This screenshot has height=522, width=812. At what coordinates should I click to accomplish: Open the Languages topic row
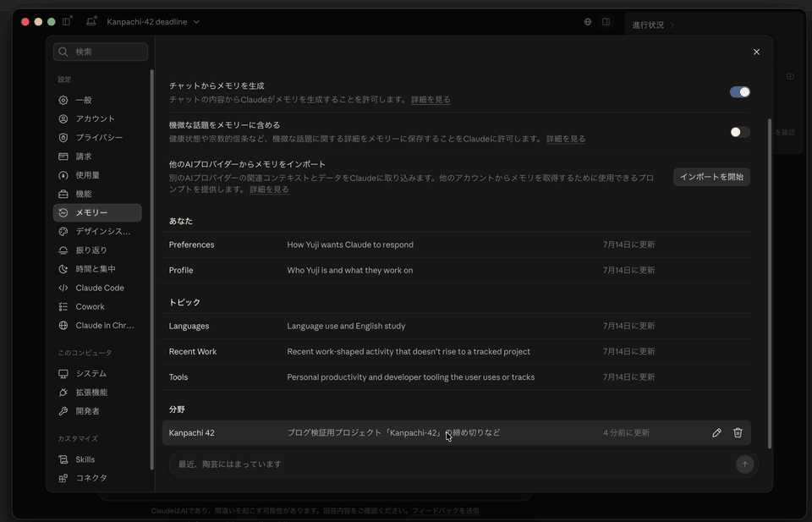point(456,326)
